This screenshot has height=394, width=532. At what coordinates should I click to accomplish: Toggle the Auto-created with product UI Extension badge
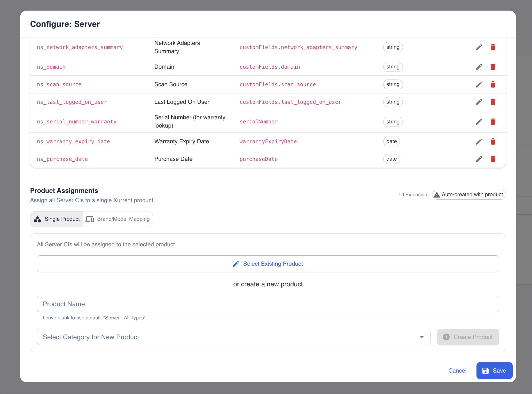click(469, 195)
